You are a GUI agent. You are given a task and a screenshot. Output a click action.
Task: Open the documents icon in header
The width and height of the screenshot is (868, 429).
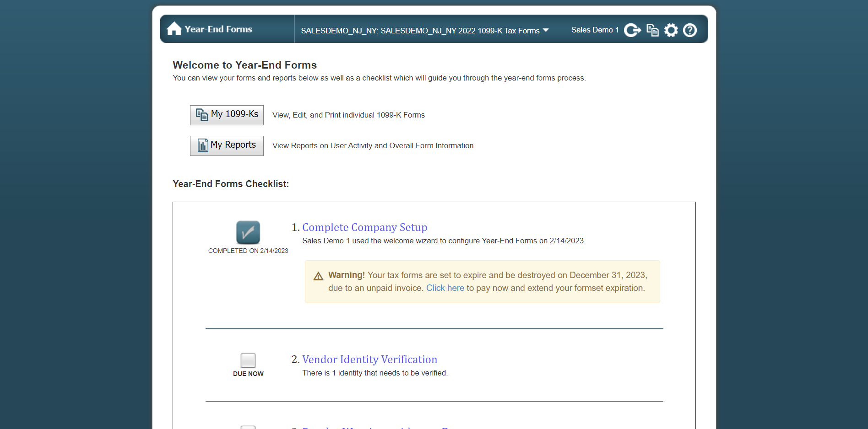652,30
